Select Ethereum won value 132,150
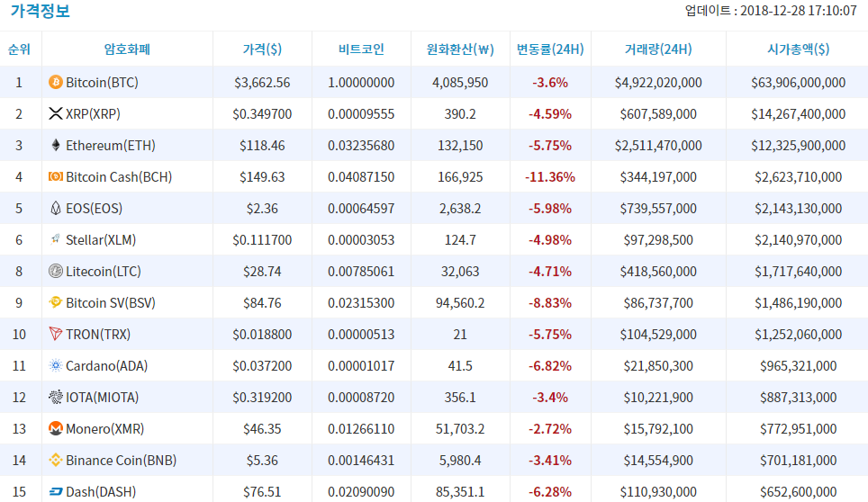This screenshot has height=502, width=868. tap(460, 146)
